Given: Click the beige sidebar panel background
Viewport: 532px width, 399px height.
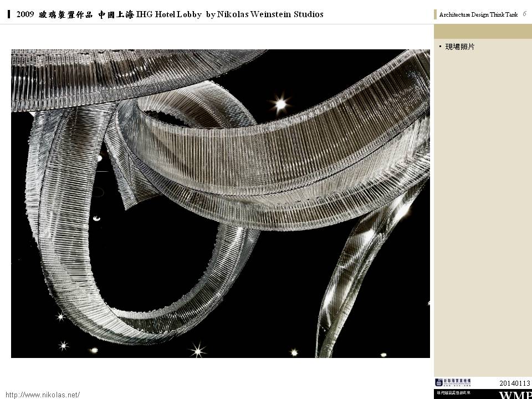Looking at the screenshot, I should pyautogui.click(x=482, y=222).
